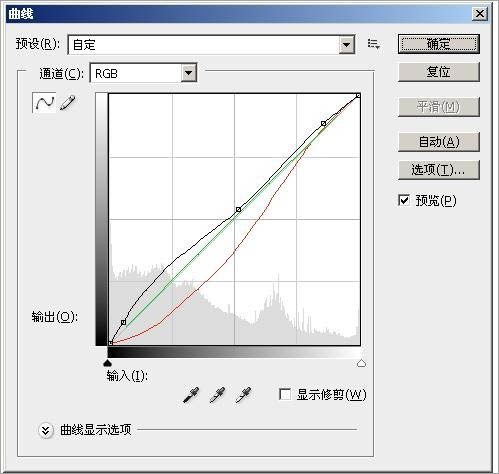Image resolution: width=499 pixels, height=474 pixels.
Task: Pick the gray point eyedropper
Action: pos(217,395)
